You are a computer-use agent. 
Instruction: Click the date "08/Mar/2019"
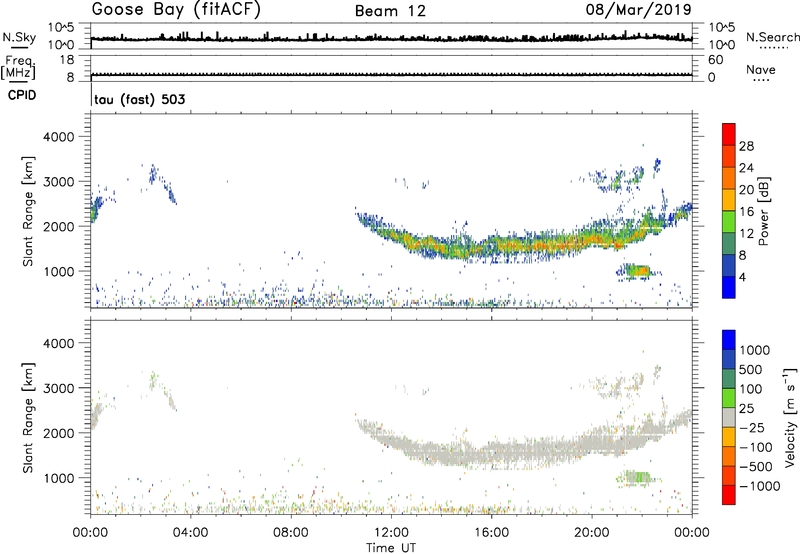638,9
